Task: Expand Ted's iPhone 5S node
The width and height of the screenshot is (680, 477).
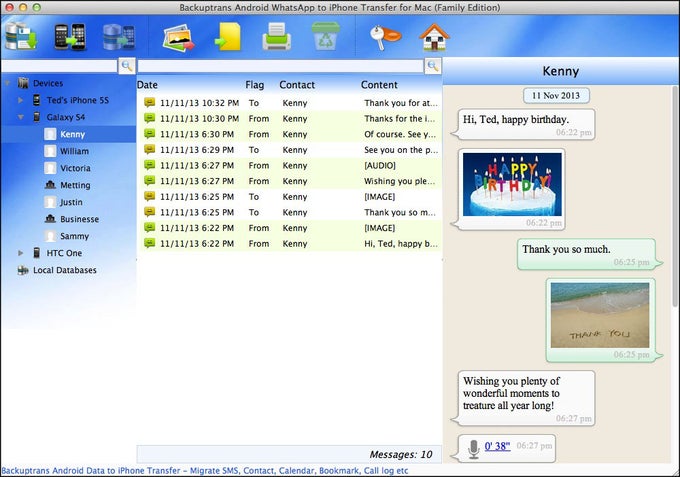Action: pyautogui.click(x=20, y=100)
